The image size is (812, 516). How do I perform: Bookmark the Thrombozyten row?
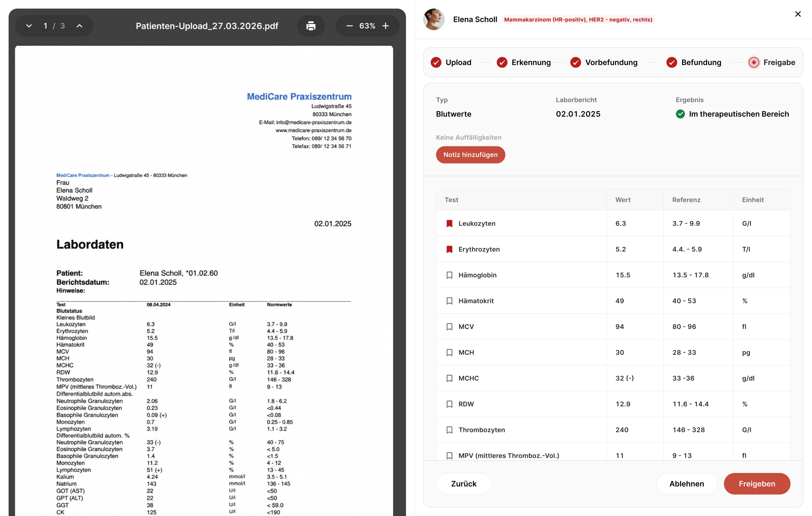(x=449, y=430)
